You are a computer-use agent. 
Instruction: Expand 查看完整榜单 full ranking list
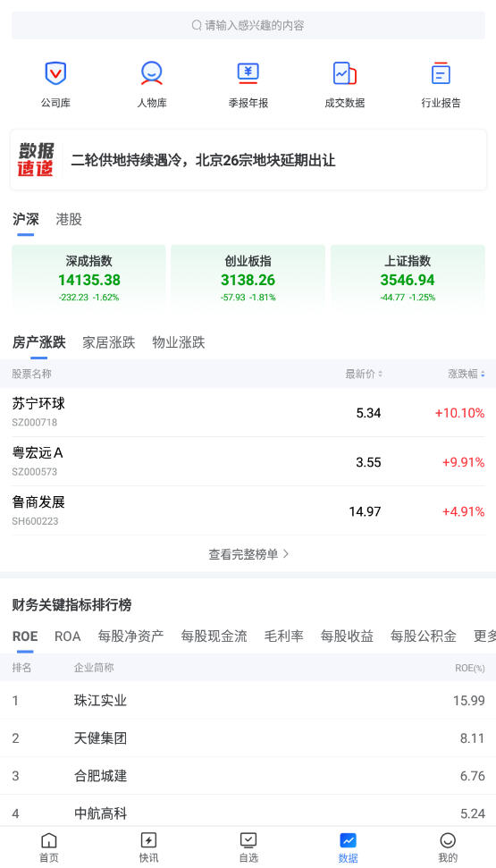(x=248, y=554)
